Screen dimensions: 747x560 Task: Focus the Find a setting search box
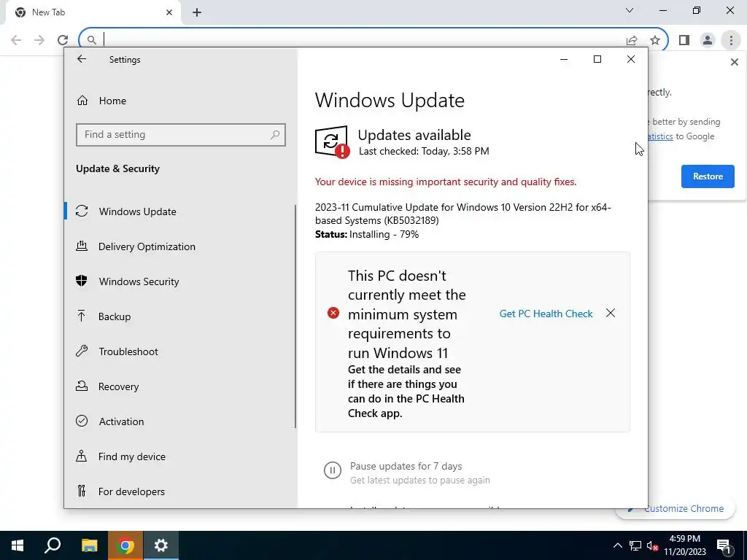tap(181, 135)
